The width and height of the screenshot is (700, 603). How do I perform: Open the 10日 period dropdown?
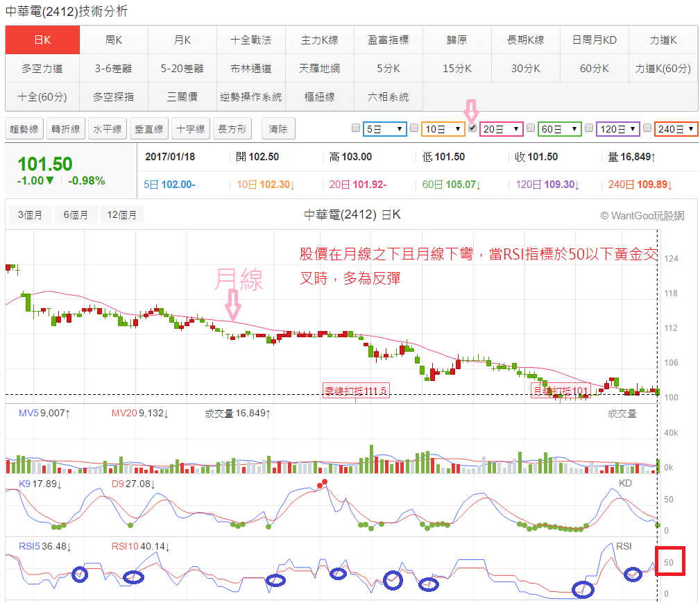click(x=442, y=128)
